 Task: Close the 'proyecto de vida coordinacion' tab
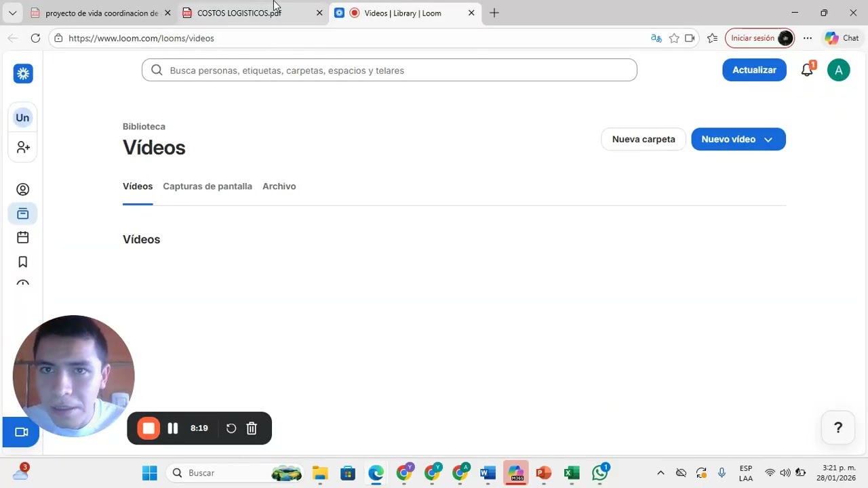tap(167, 13)
